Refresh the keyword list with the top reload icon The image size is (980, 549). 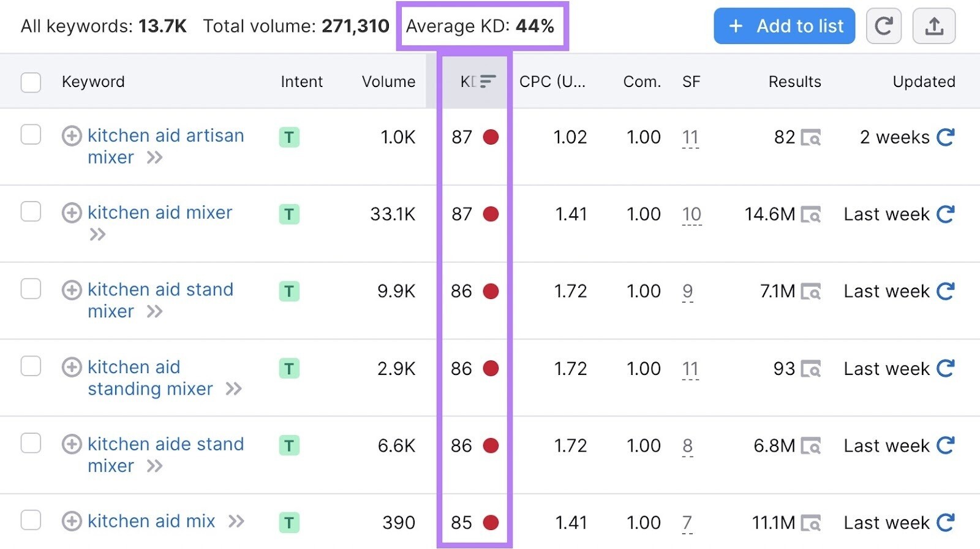click(x=883, y=26)
